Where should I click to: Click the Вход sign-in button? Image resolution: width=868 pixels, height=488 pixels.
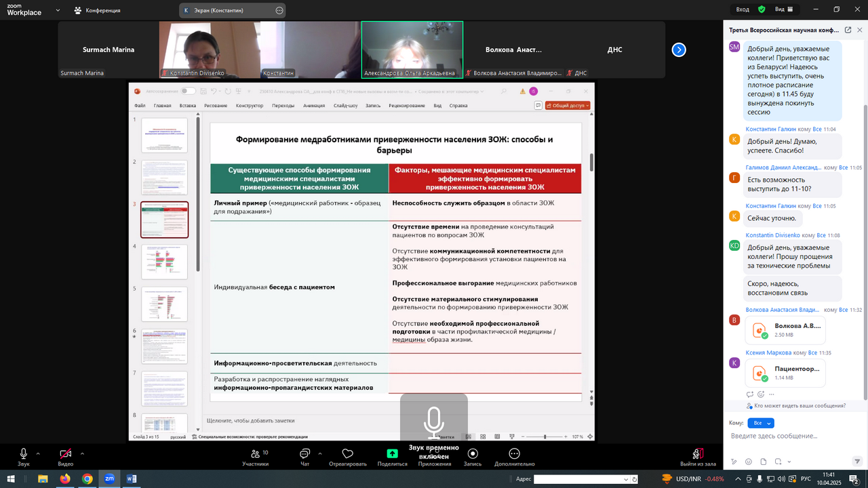click(743, 9)
